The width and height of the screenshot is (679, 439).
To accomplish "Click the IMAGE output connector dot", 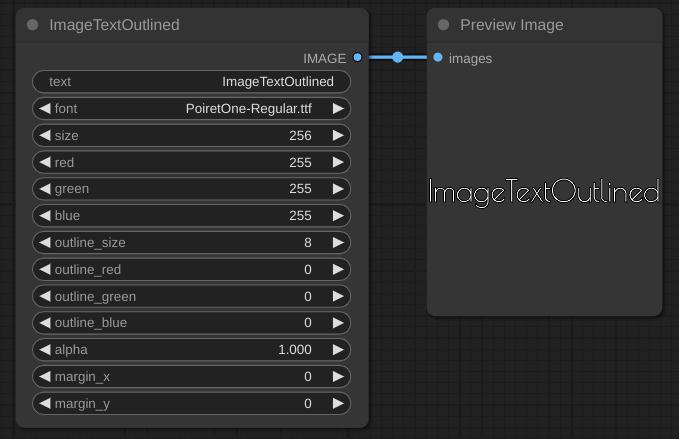I will [x=357, y=58].
